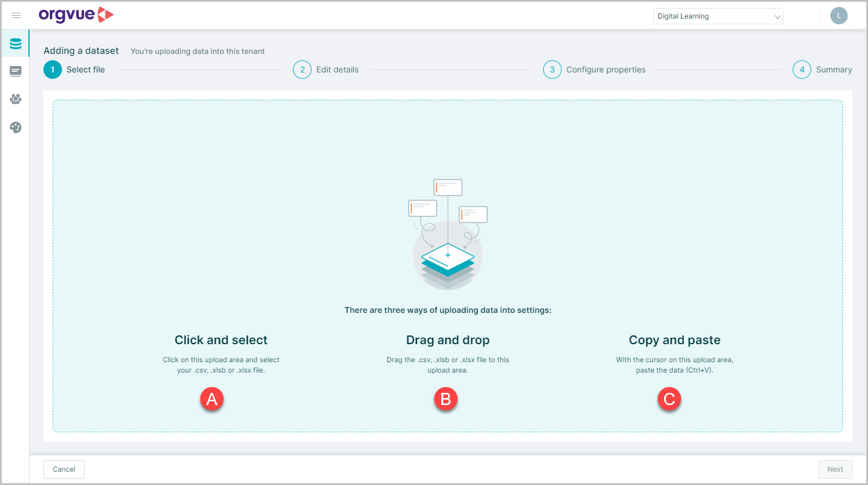Click the Cancel button
Screen dimensions: 868x485
pyautogui.click(x=64, y=469)
